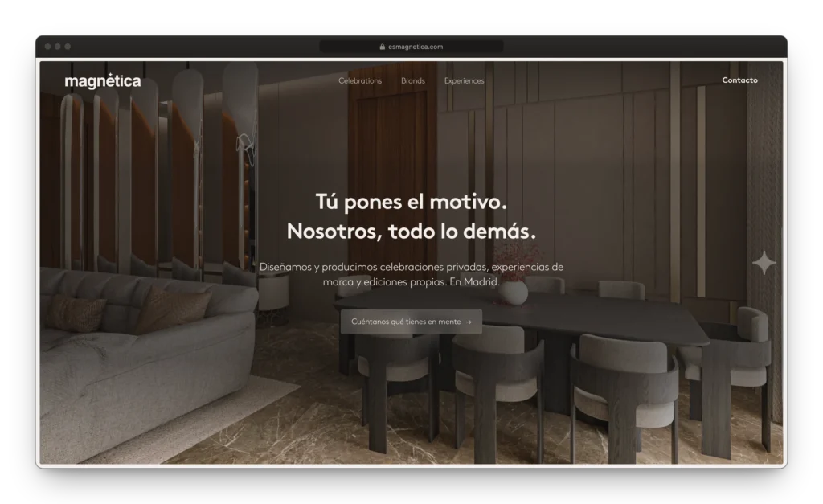Minimize the browser window with second dot
This screenshot has width=823, height=504.
tap(58, 46)
